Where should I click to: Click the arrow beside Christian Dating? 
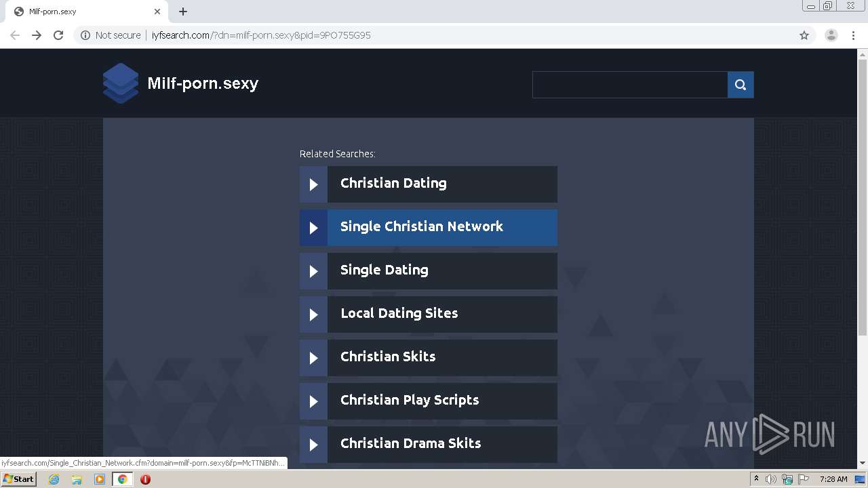(313, 184)
